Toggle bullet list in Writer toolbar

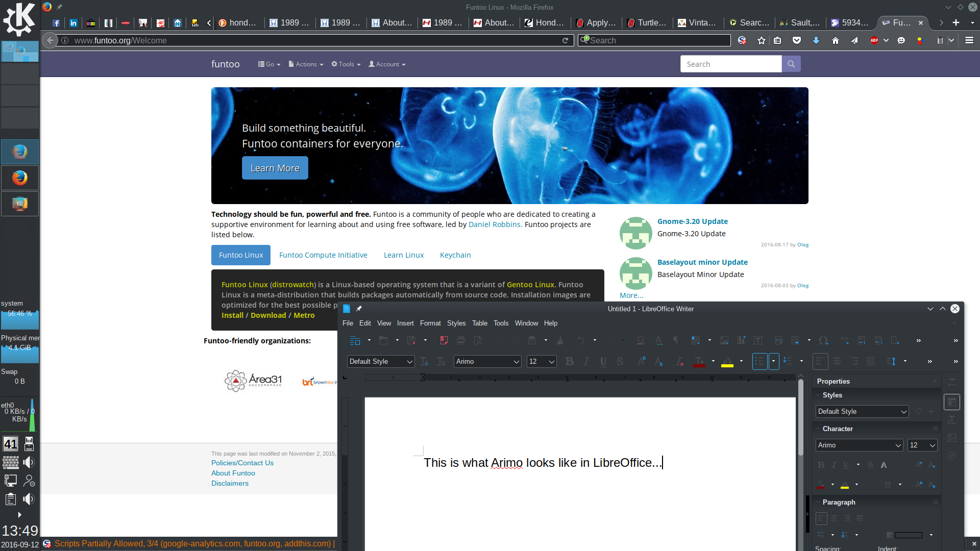pos(759,361)
